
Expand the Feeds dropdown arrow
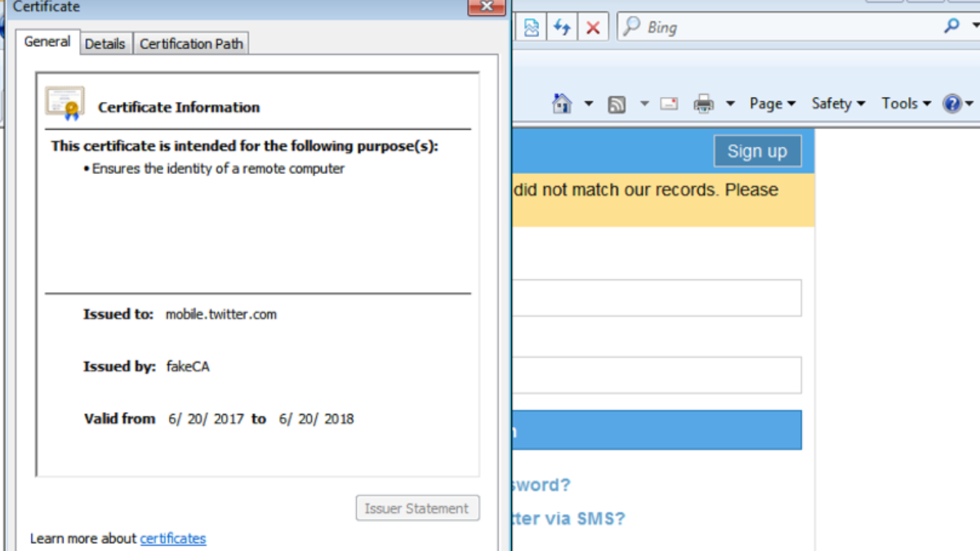644,104
